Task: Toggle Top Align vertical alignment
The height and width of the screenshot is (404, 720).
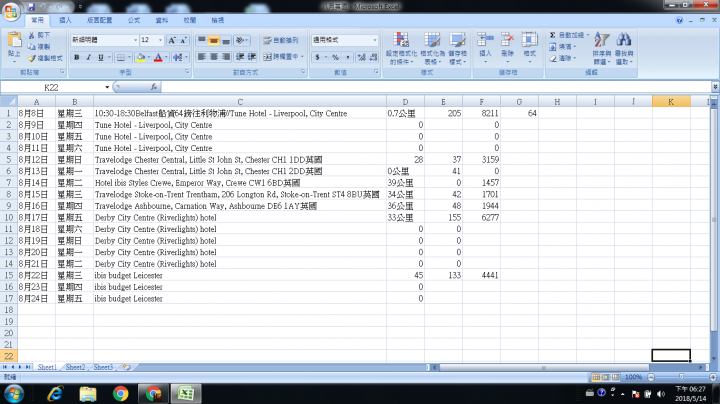Action: pos(202,40)
